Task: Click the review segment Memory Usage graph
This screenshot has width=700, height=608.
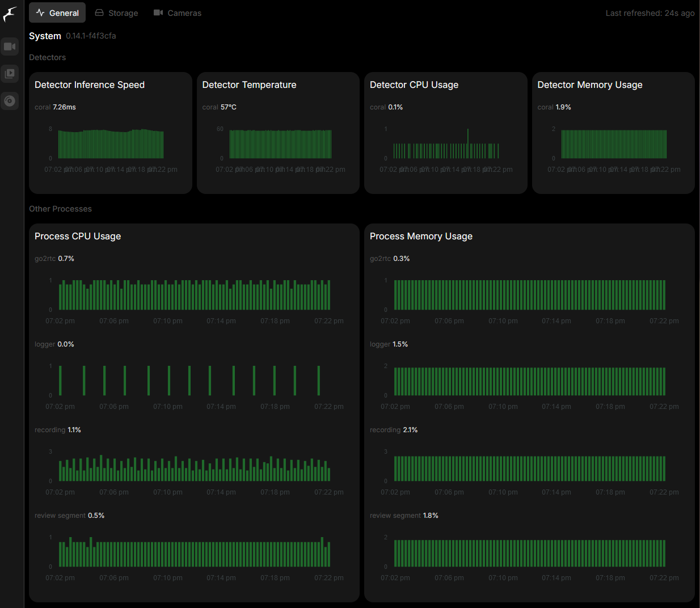Action: [x=529, y=554]
